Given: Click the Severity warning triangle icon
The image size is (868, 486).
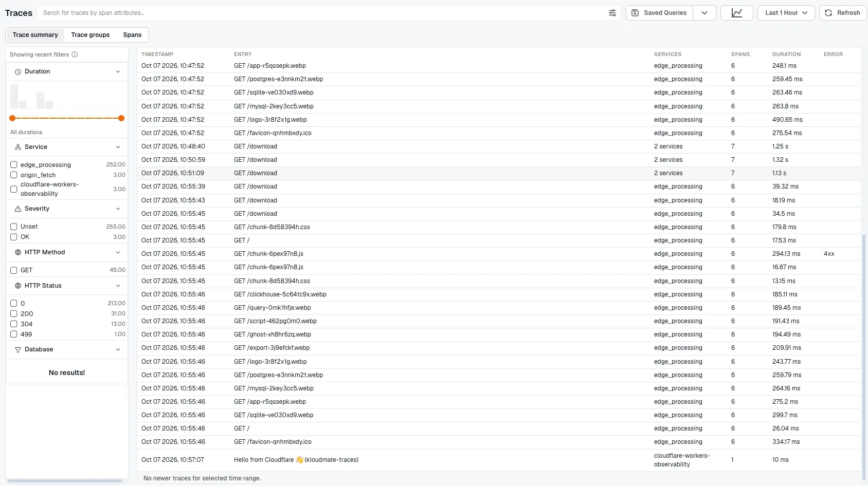Looking at the screenshot, I should click(18, 209).
